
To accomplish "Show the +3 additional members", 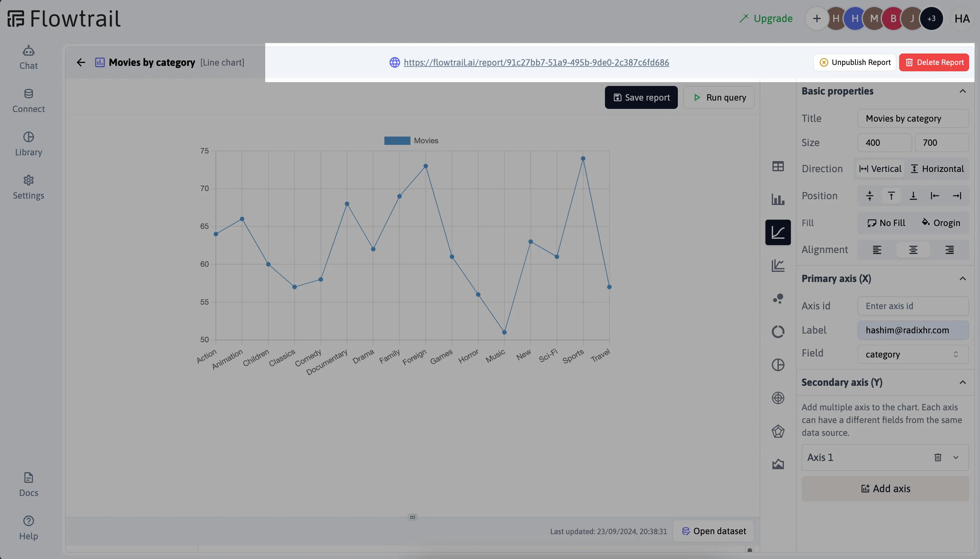I will [x=931, y=18].
